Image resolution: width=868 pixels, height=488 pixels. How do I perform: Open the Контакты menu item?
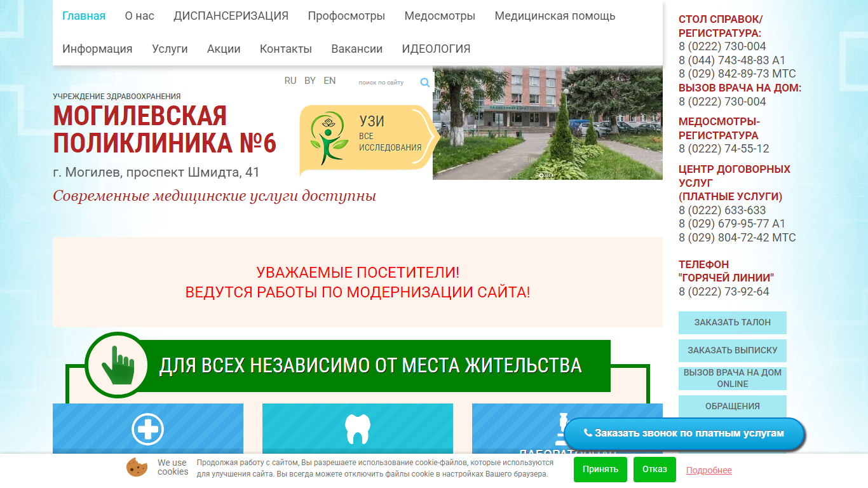click(x=286, y=49)
